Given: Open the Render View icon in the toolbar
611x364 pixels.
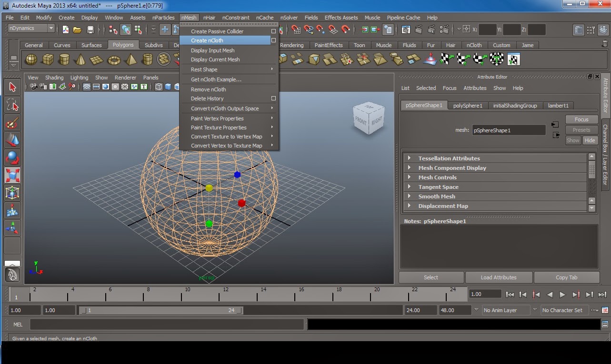Looking at the screenshot, I should 406,30.
